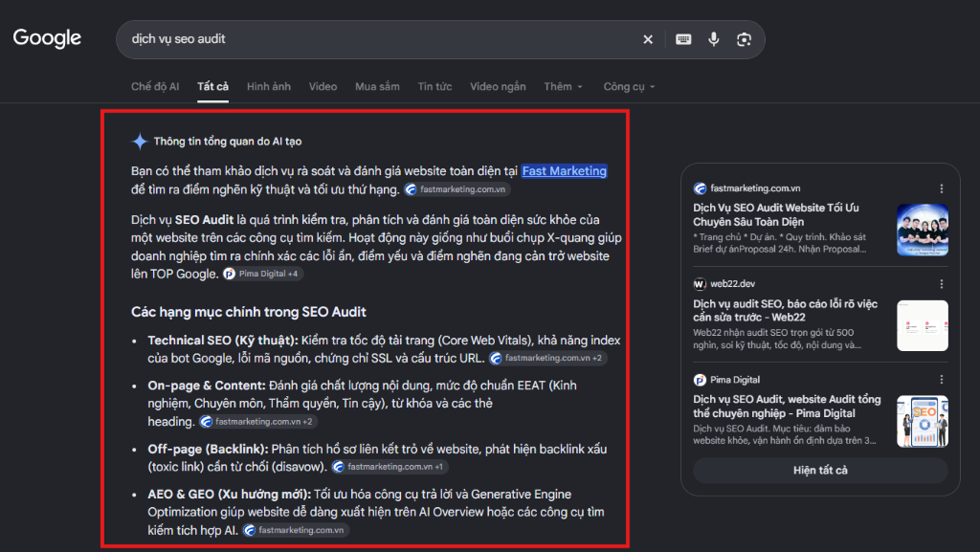
Task: Select the Tất cả tab
Action: pyautogui.click(x=212, y=87)
